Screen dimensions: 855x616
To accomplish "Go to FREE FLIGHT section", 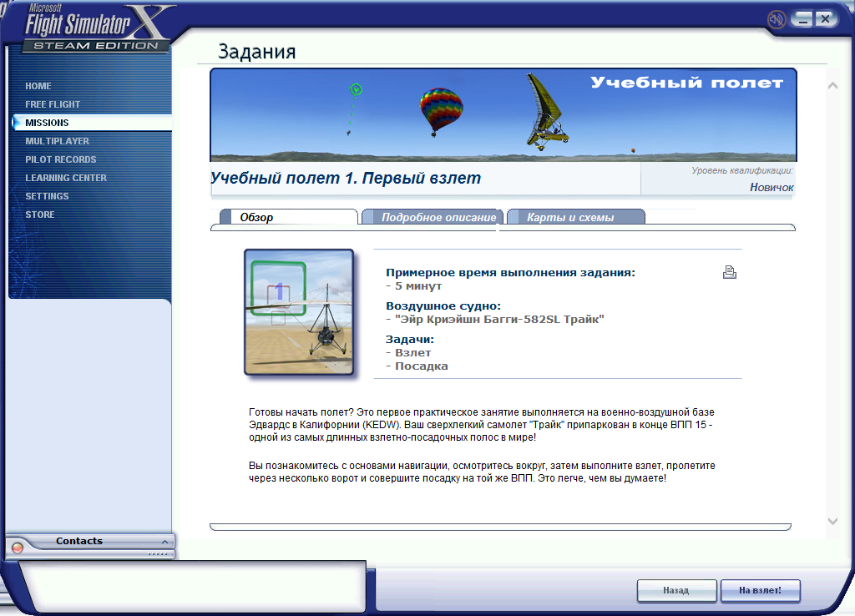I will point(53,104).
